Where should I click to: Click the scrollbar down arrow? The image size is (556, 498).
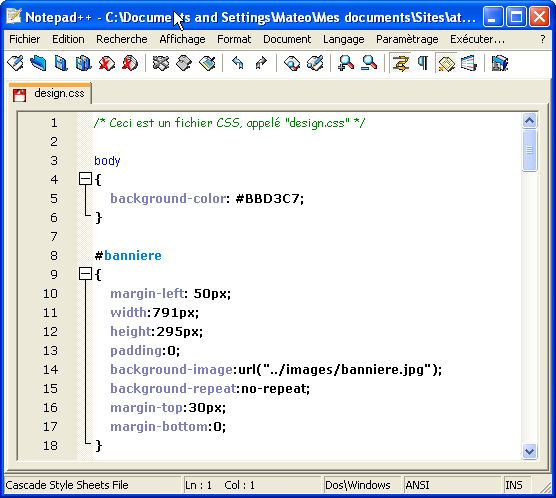point(529,452)
